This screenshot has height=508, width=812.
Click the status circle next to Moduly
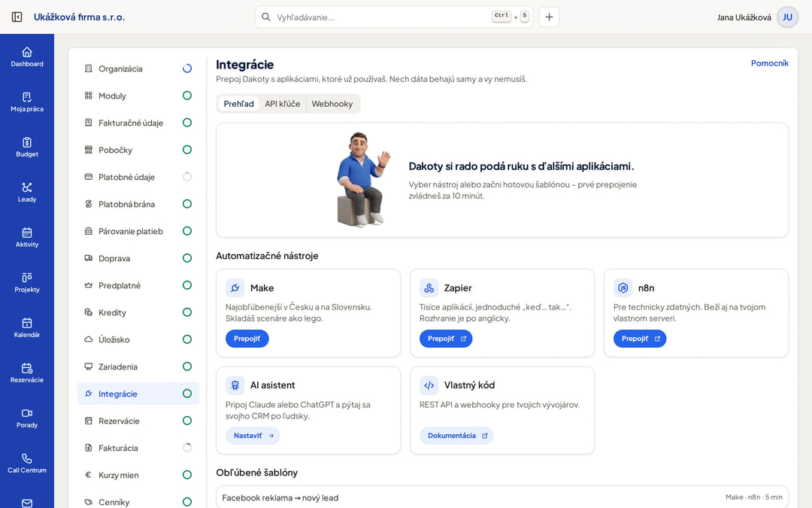click(187, 96)
